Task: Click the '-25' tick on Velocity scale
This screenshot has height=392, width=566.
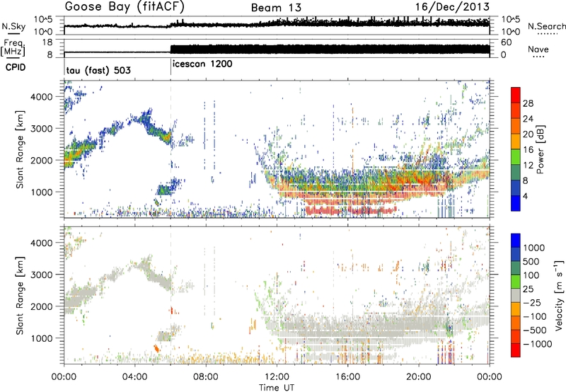Action: point(533,302)
